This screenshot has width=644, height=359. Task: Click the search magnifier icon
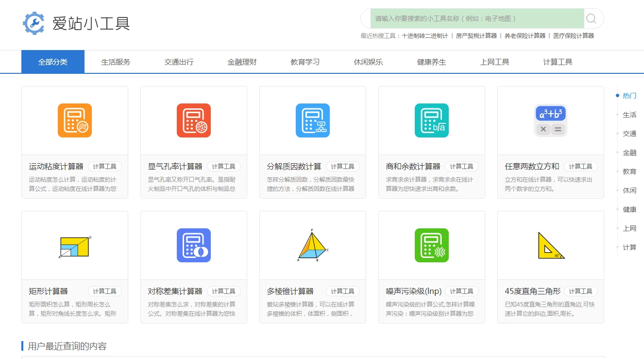591,18
